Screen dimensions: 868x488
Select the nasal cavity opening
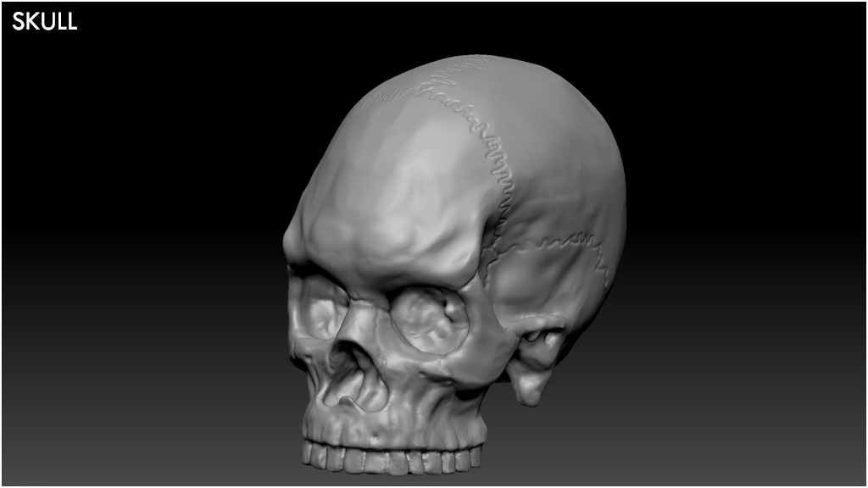point(350,377)
